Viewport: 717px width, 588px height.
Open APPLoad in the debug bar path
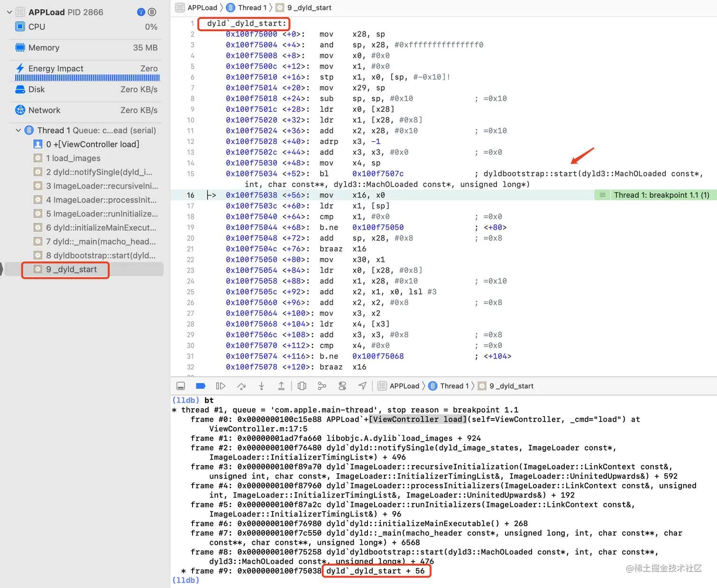[398, 386]
